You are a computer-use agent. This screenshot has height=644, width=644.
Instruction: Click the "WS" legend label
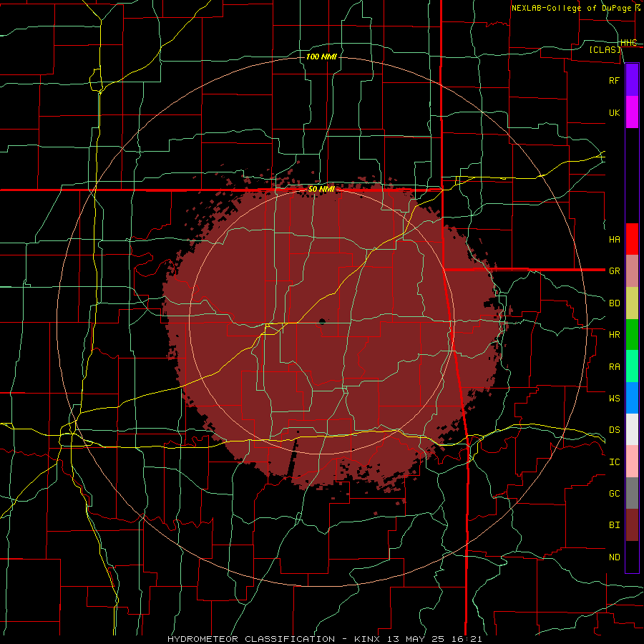point(615,398)
